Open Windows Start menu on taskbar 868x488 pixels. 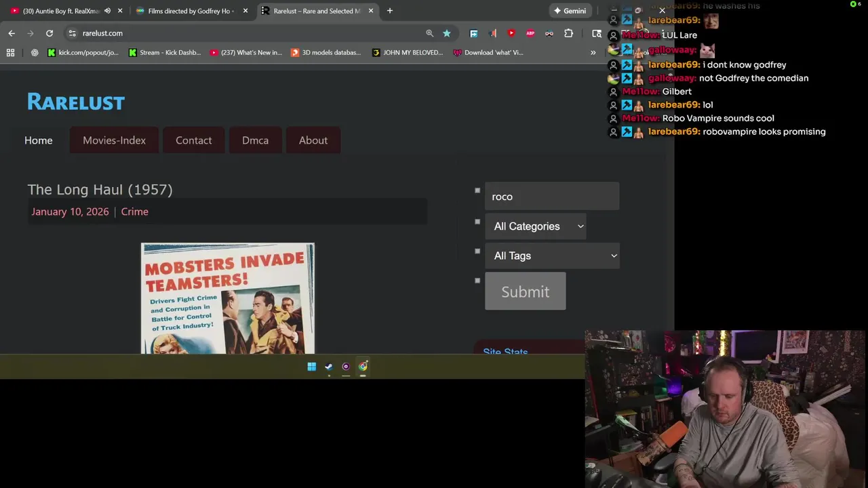(311, 367)
